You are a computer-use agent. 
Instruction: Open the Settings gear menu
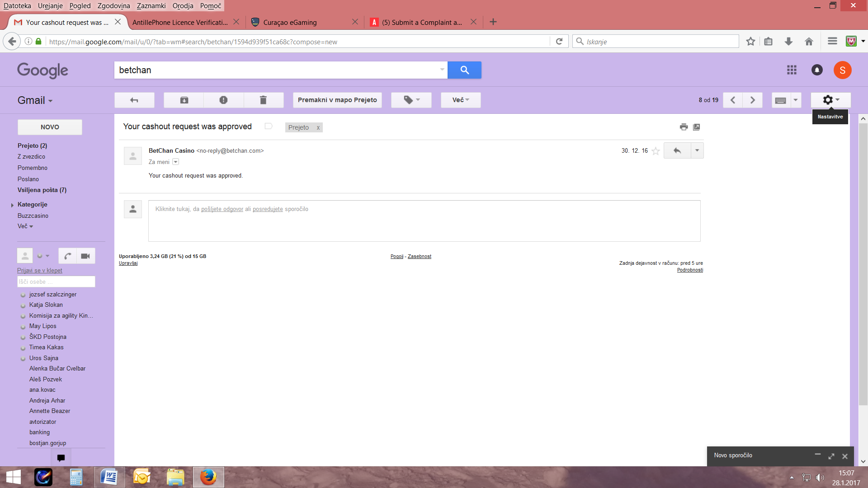[830, 100]
